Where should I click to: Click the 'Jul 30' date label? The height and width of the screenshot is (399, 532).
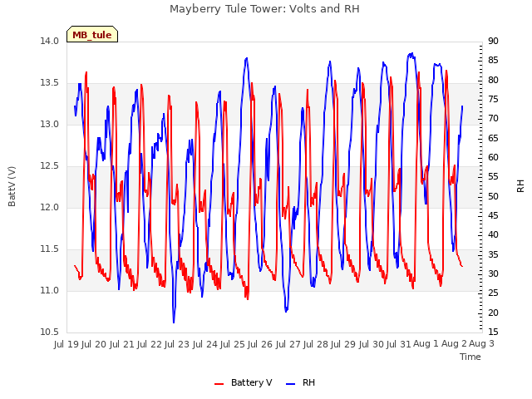[x=372, y=344]
